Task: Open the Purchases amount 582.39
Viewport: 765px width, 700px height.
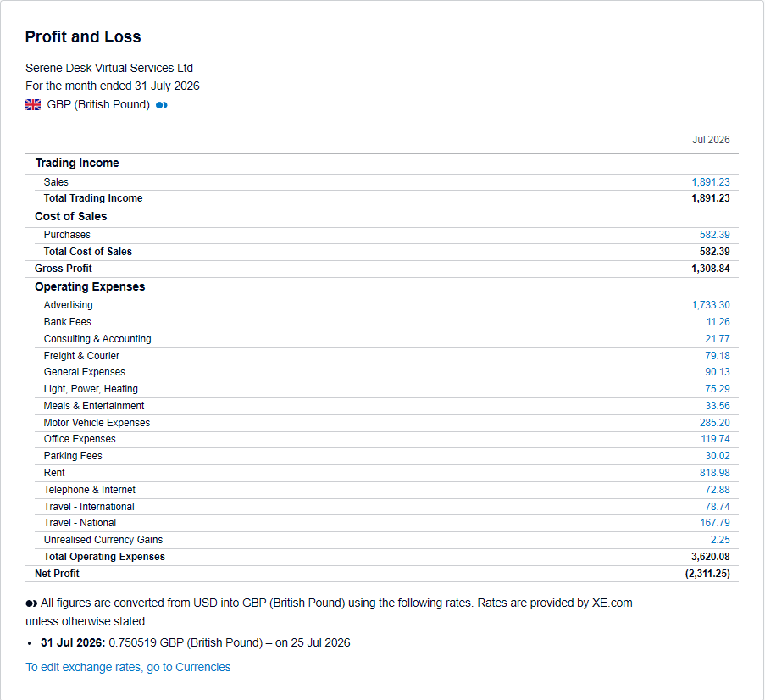Action: (714, 235)
